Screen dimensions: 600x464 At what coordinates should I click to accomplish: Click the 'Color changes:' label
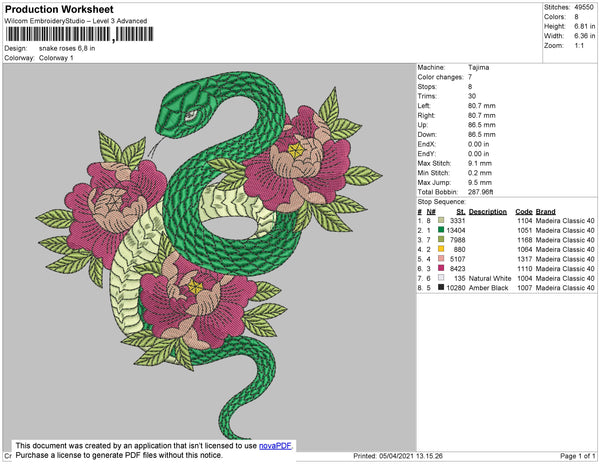point(440,77)
